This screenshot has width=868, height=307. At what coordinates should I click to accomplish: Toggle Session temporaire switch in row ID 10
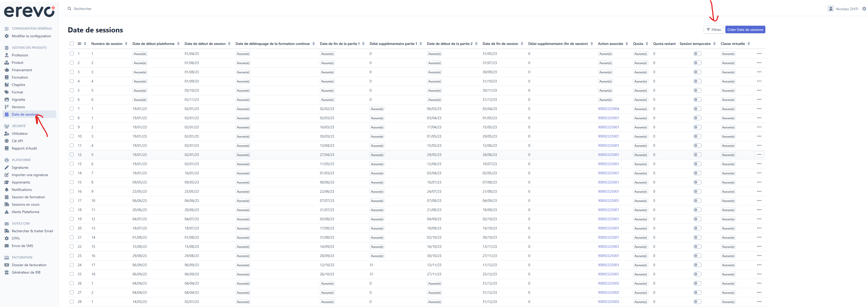[698, 136]
